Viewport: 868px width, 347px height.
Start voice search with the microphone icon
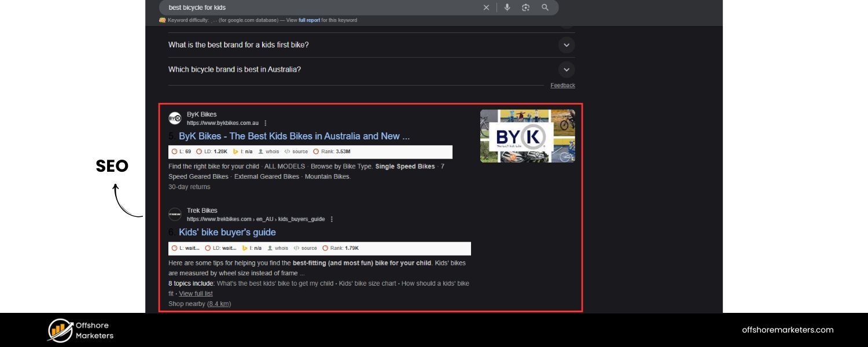click(507, 8)
